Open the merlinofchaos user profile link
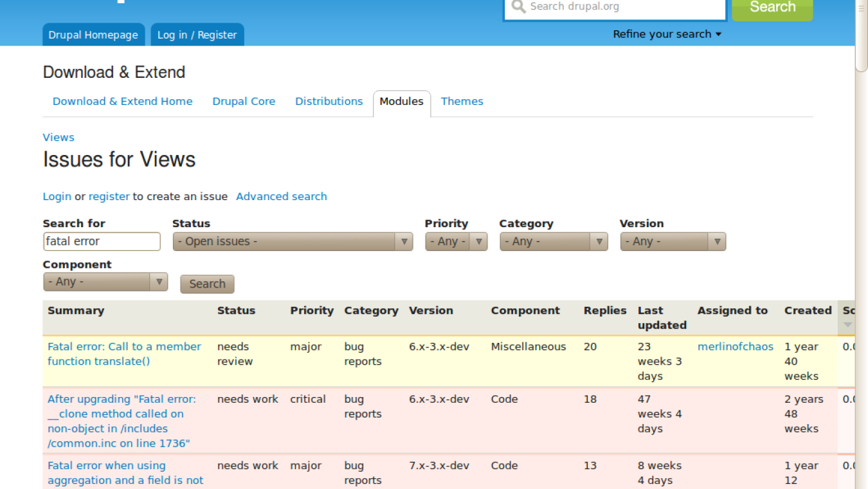The width and height of the screenshot is (868, 489). coord(736,346)
